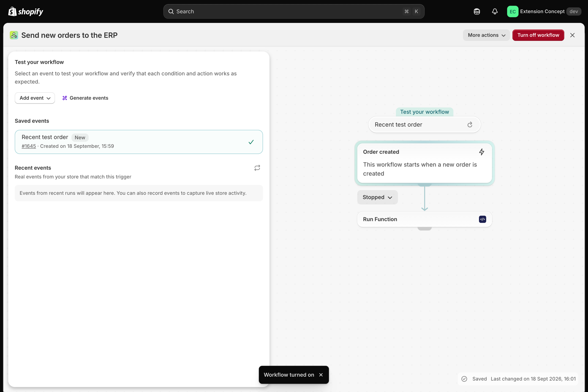Click the search magnifier icon
This screenshot has width=588, height=392.
pyautogui.click(x=171, y=12)
